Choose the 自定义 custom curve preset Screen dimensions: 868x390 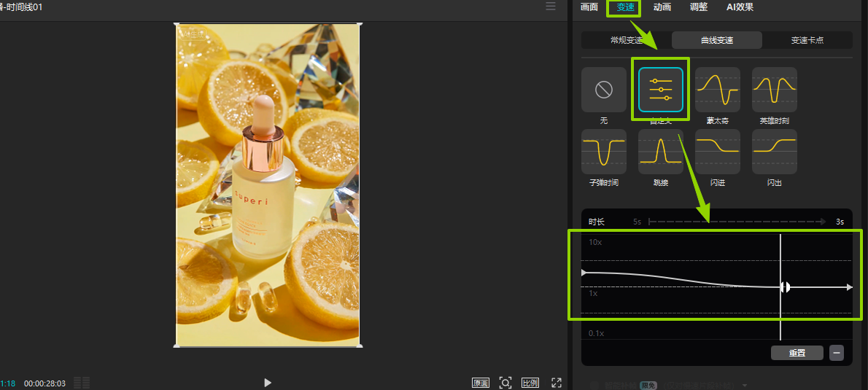click(660, 90)
